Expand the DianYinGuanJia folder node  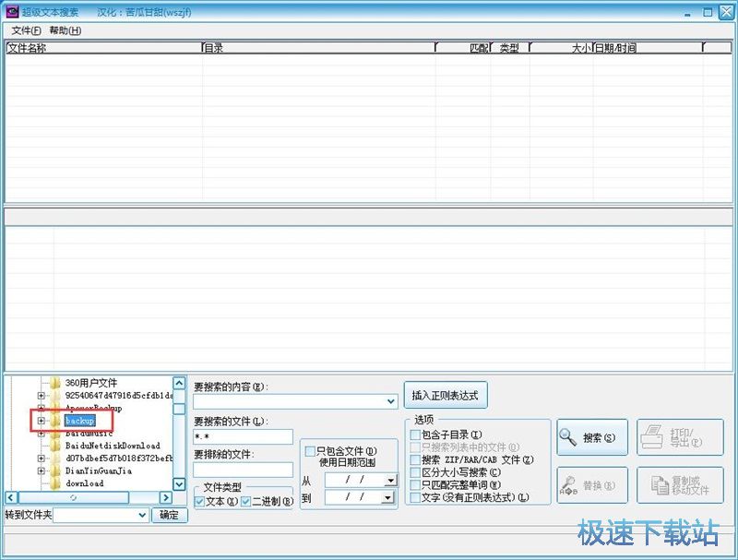click(x=41, y=471)
